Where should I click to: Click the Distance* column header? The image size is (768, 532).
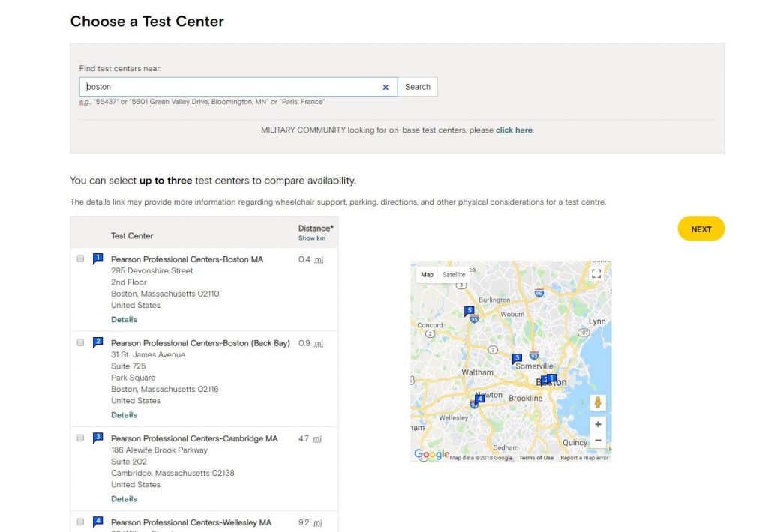click(x=316, y=228)
